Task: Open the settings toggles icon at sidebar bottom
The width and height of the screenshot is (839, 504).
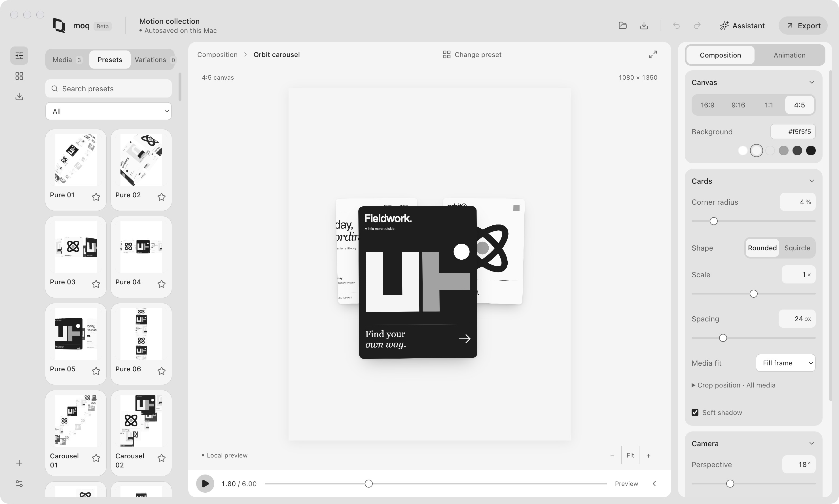Action: 19,484
